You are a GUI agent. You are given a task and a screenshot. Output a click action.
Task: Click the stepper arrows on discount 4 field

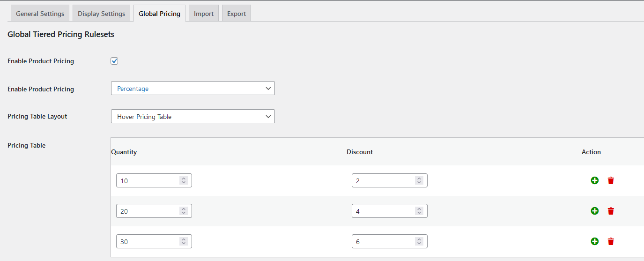tap(419, 211)
